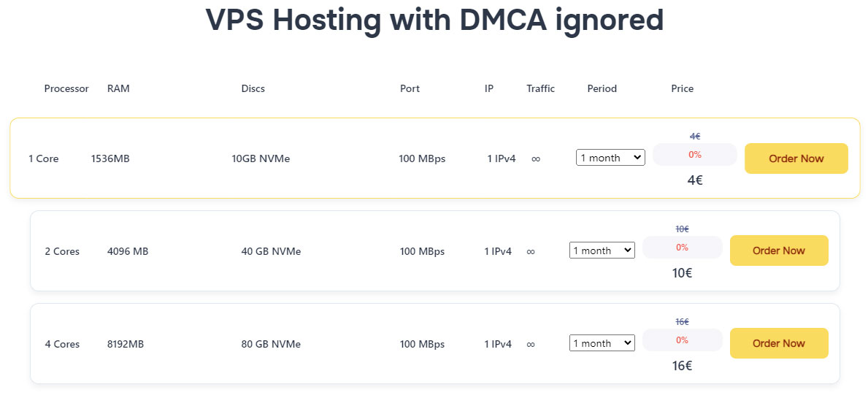Screen dimensions: 868x398
Task: Select the '1 Core' processor text
Action: coord(44,159)
